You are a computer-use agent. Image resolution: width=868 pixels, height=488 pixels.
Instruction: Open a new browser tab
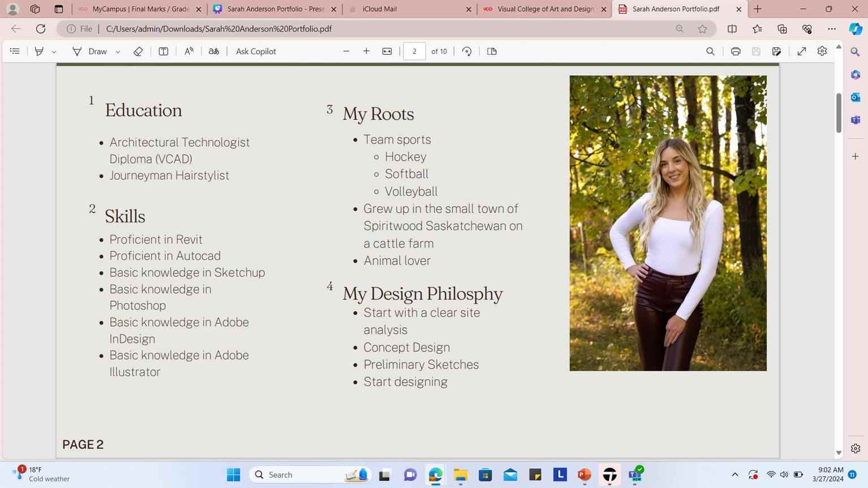coord(758,9)
